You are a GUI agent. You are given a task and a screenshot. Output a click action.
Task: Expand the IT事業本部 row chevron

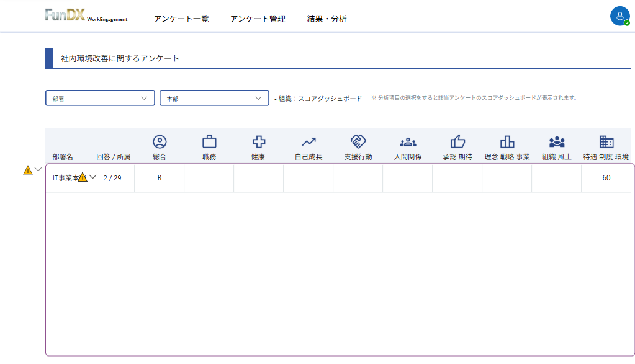(x=94, y=177)
